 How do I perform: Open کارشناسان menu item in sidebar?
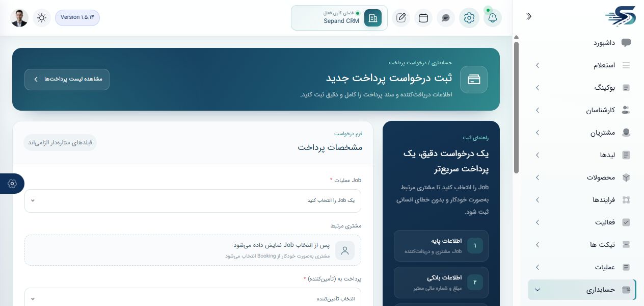[582, 110]
